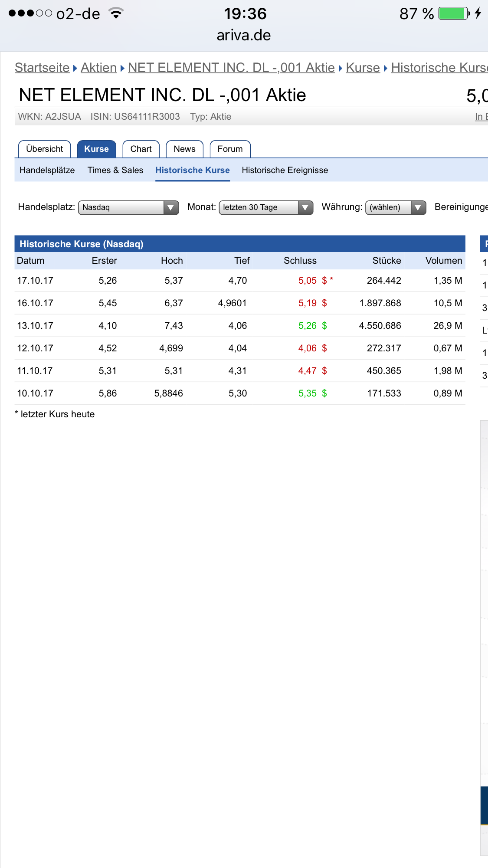Click the Historische Kurse sub-tab
488x868 pixels.
(x=192, y=170)
